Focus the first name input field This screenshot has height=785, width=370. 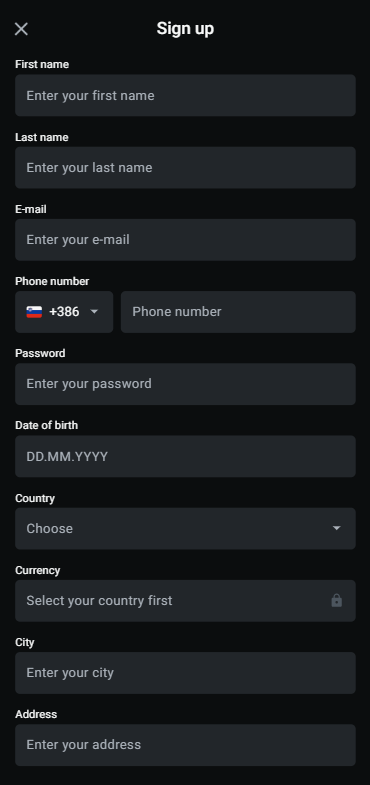tap(185, 96)
